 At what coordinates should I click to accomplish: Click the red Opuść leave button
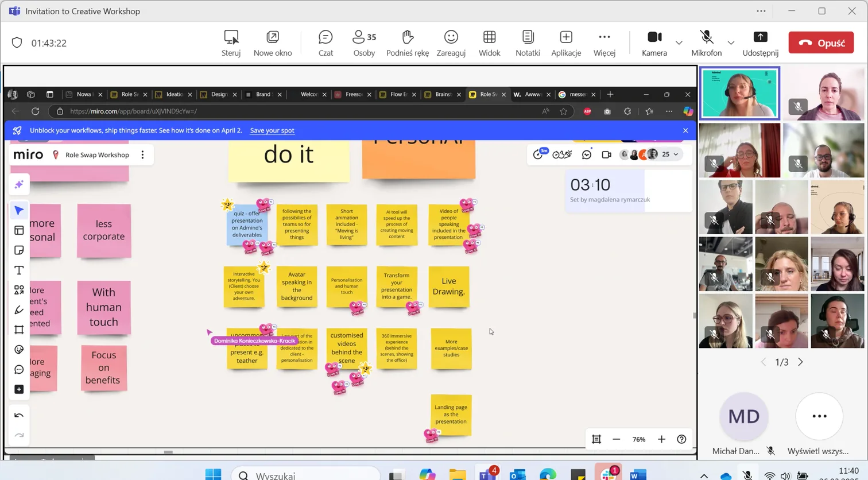coord(821,43)
